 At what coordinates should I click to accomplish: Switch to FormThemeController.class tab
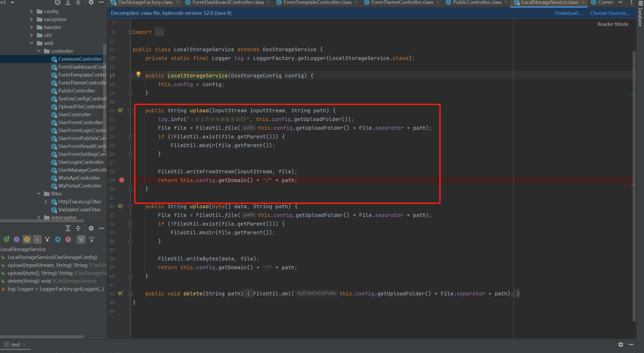[402, 3]
